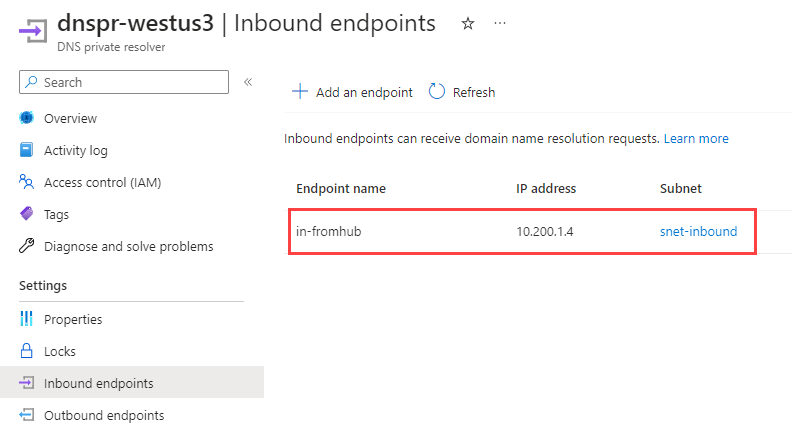792x434 pixels.
Task: Click the Overview globe icon
Action: (x=26, y=118)
